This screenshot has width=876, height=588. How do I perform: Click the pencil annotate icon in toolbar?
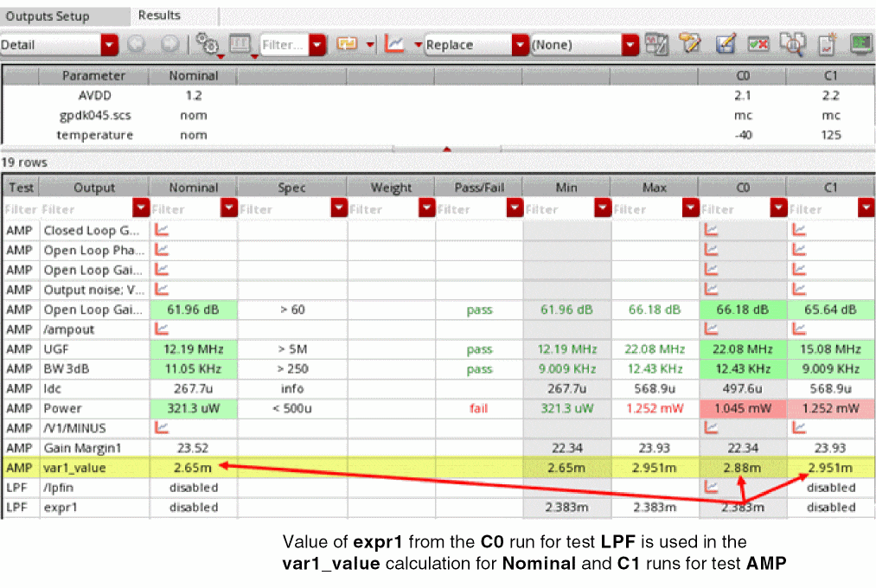click(x=689, y=43)
